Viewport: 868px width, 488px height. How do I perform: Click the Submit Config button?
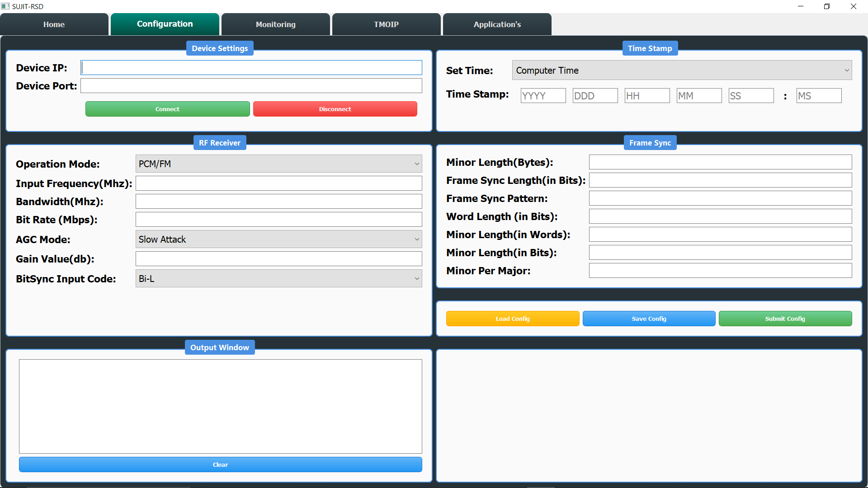click(x=785, y=319)
